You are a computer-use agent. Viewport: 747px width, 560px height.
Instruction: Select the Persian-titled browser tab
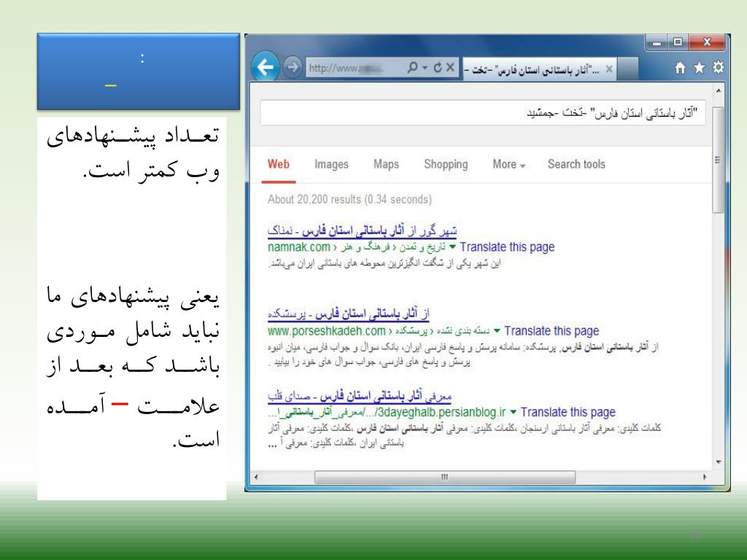(539, 69)
